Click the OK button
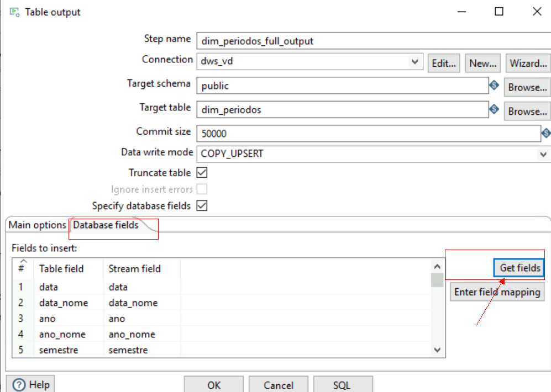The width and height of the screenshot is (551, 392). click(214, 385)
